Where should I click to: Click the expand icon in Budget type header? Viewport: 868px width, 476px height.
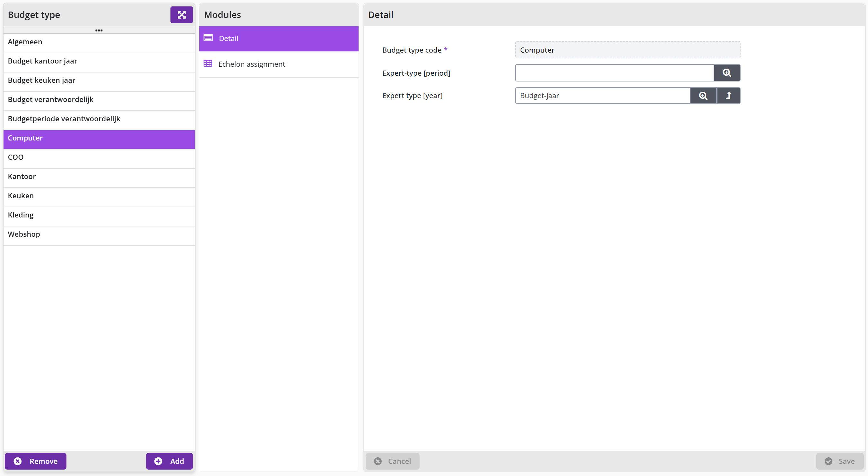[x=181, y=15]
